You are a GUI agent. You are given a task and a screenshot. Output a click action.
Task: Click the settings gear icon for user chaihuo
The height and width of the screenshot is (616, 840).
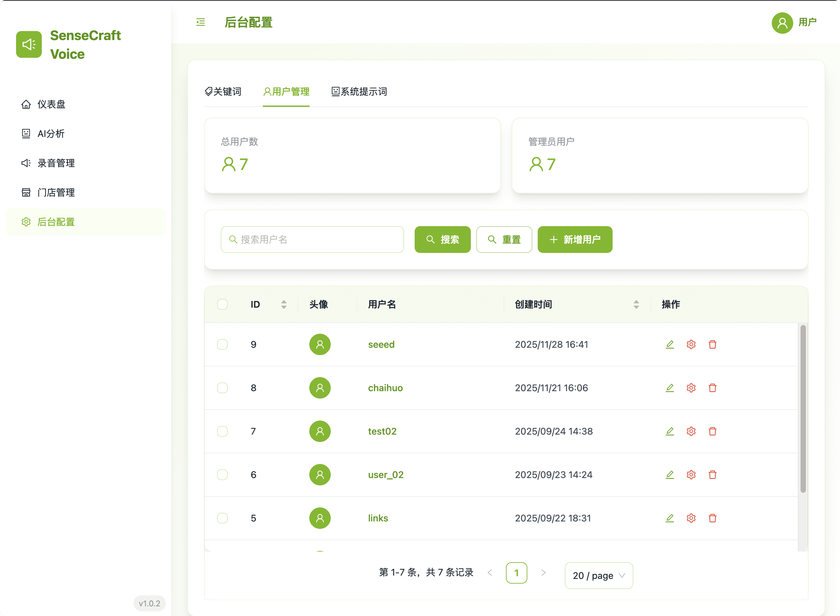691,388
